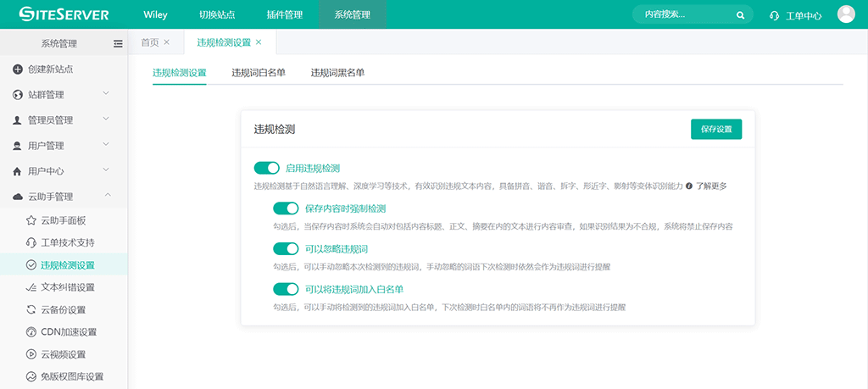868x389 pixels.
Task: Toggle 保存内容时强制检测 switch
Action: 286,208
